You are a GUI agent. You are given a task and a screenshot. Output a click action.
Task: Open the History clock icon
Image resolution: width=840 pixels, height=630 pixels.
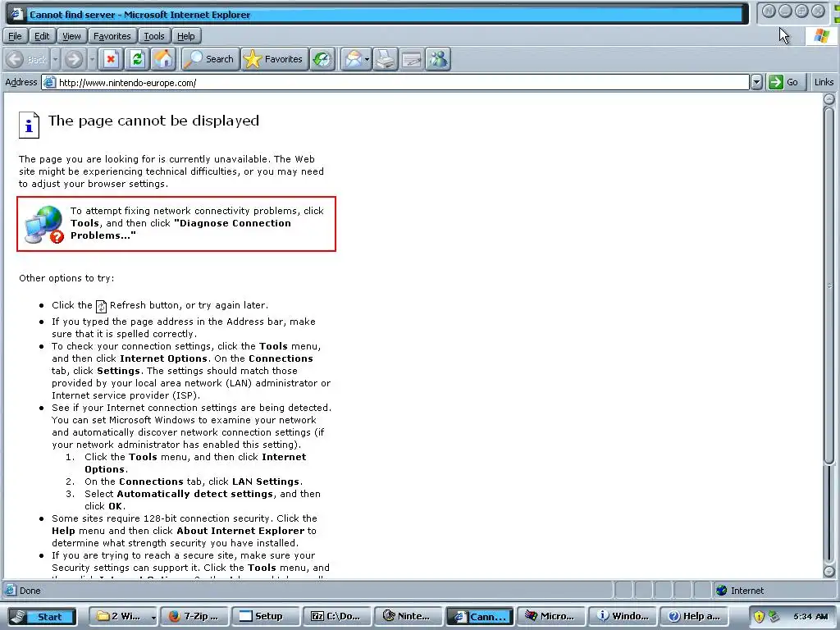point(322,59)
